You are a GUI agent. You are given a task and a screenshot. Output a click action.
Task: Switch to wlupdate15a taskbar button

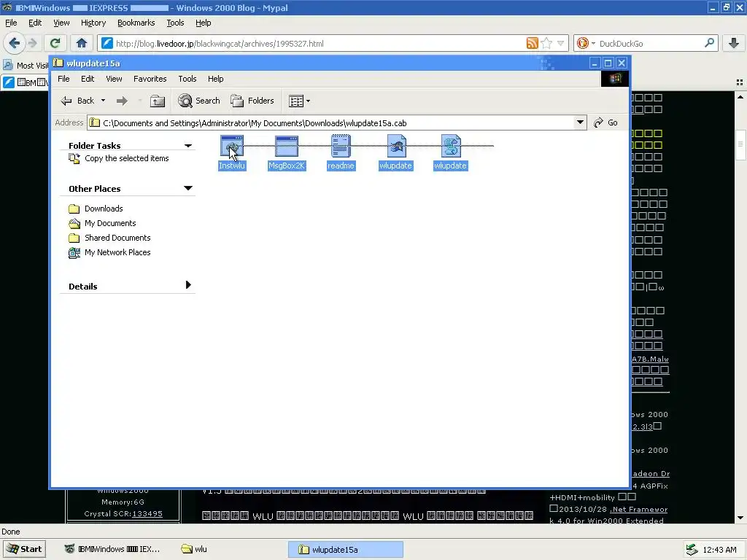[x=345, y=550]
